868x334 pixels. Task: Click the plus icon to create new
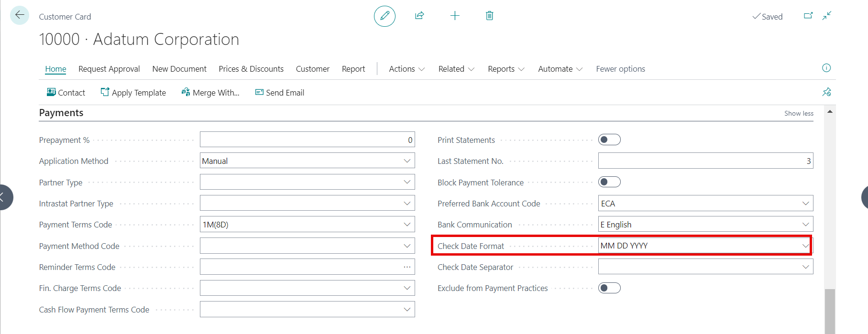click(455, 16)
